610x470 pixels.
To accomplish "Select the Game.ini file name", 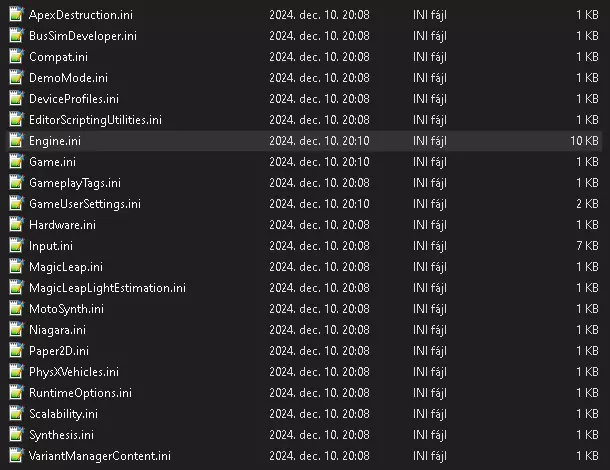I will pos(52,162).
